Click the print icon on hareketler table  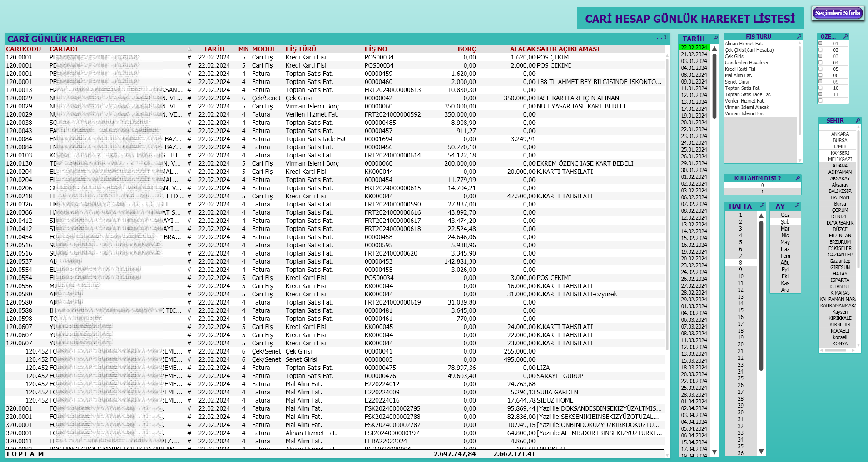click(x=659, y=38)
